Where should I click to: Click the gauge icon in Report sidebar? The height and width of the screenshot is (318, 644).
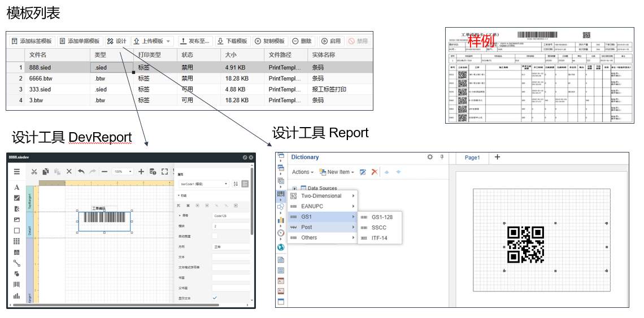click(x=281, y=233)
